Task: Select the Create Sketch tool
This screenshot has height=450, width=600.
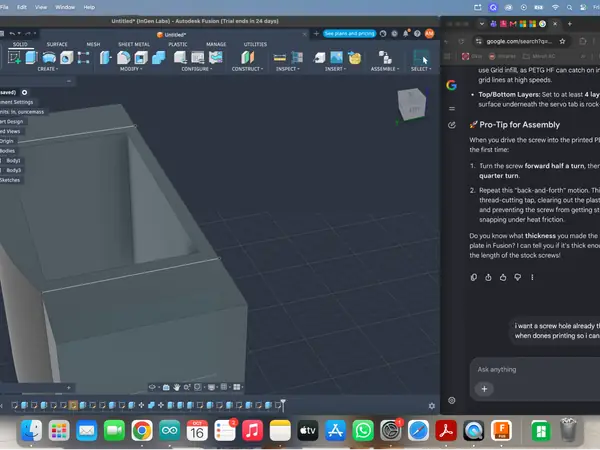Action: tap(15, 58)
